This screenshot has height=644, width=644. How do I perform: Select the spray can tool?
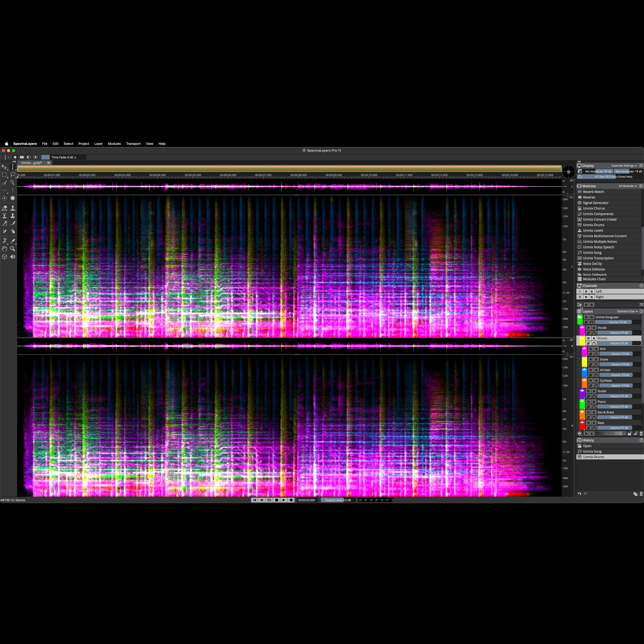click(x=13, y=231)
